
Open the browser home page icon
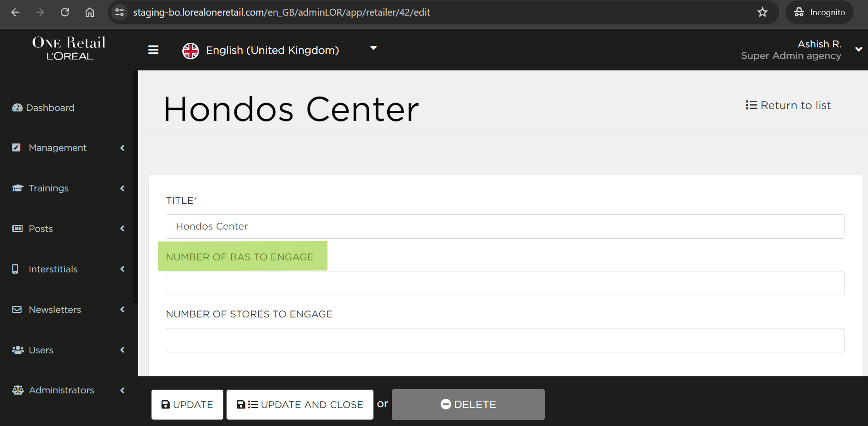click(90, 12)
